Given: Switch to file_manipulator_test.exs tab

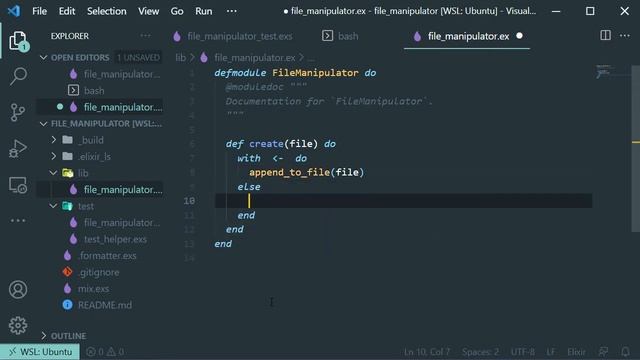Looking at the screenshot, I should point(233,36).
